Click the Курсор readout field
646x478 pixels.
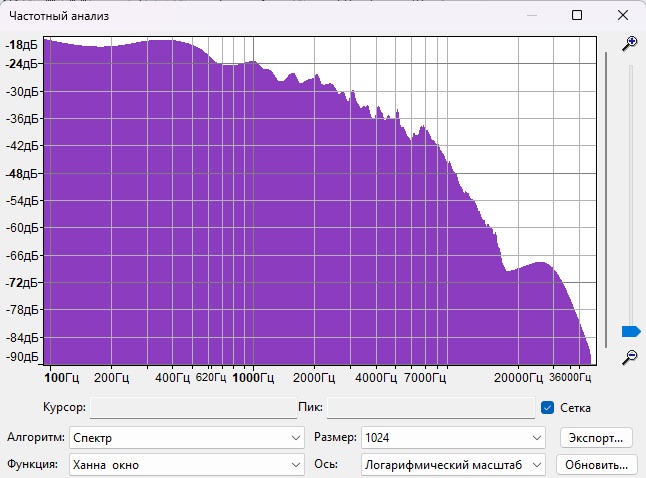pos(193,408)
